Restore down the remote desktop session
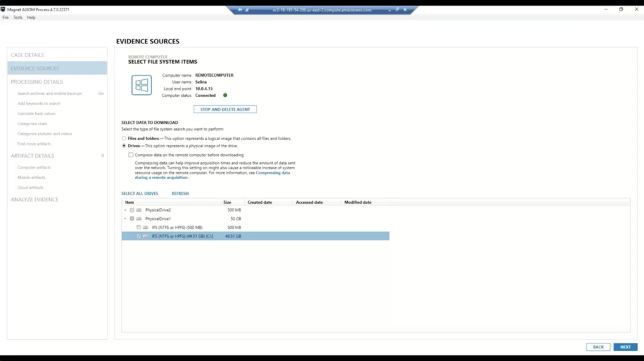 397,9
